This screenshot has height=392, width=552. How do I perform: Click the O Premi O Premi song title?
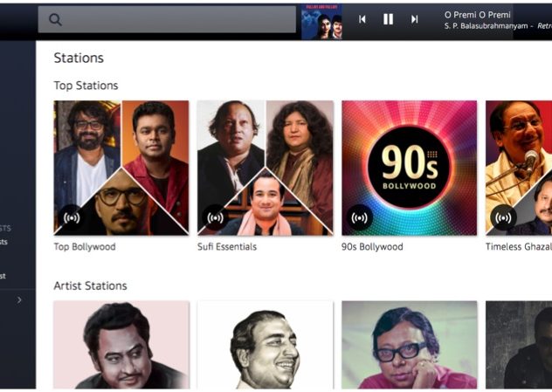pyautogui.click(x=478, y=15)
